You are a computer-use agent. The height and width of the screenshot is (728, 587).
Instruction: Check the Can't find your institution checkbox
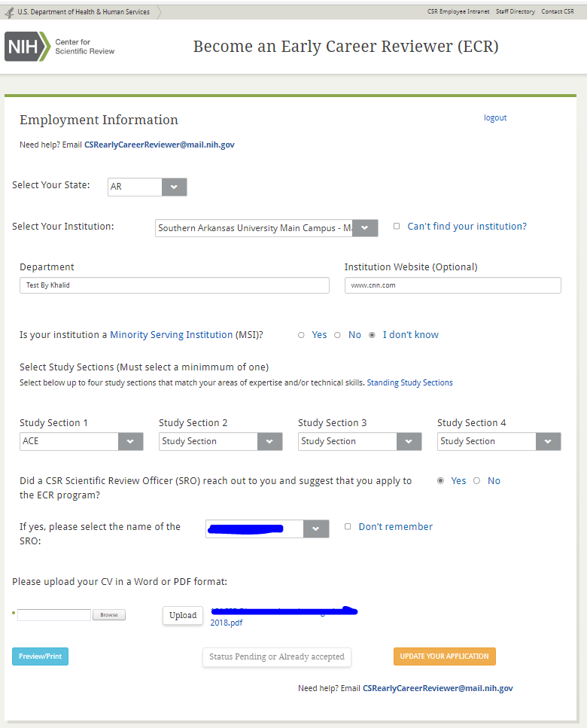[397, 226]
